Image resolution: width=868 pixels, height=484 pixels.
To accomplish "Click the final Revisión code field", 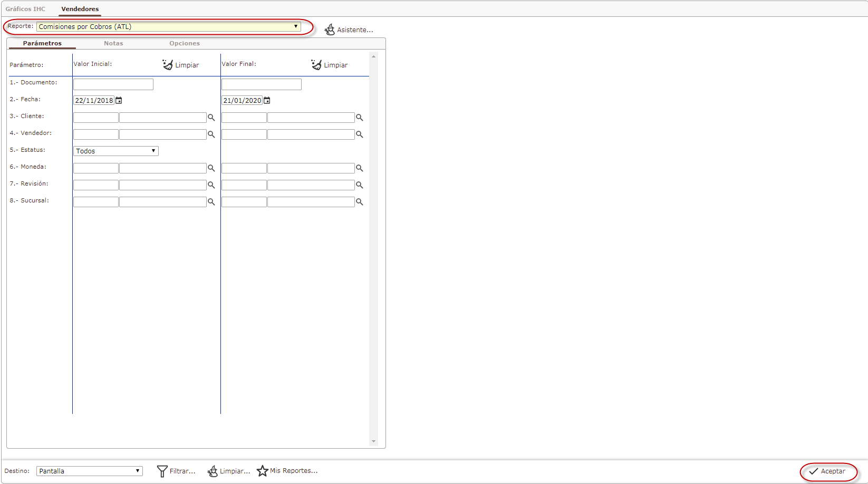I will coord(244,185).
